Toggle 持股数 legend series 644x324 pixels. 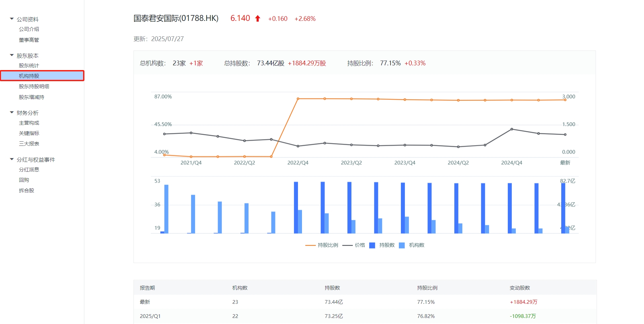[382, 245]
